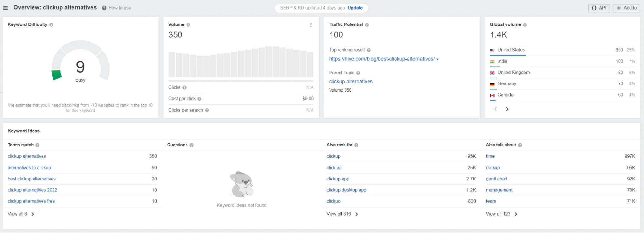Open the 'clickup alternatives 2022' keyword

click(x=33, y=190)
